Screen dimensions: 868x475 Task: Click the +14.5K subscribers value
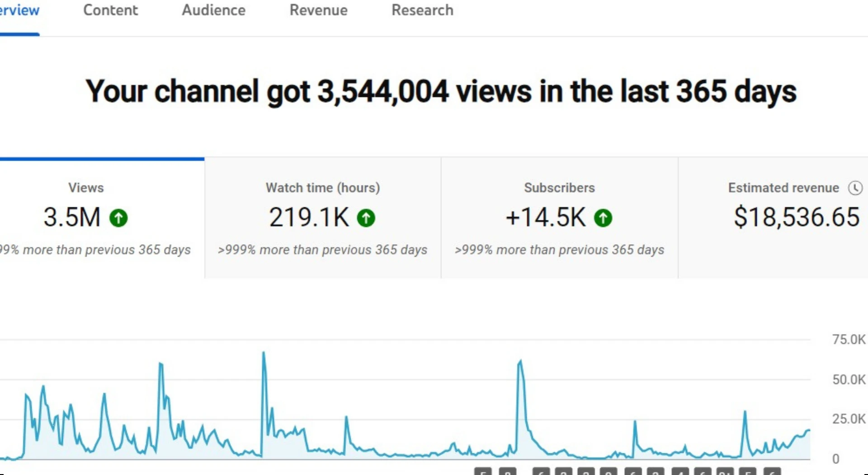click(x=545, y=217)
